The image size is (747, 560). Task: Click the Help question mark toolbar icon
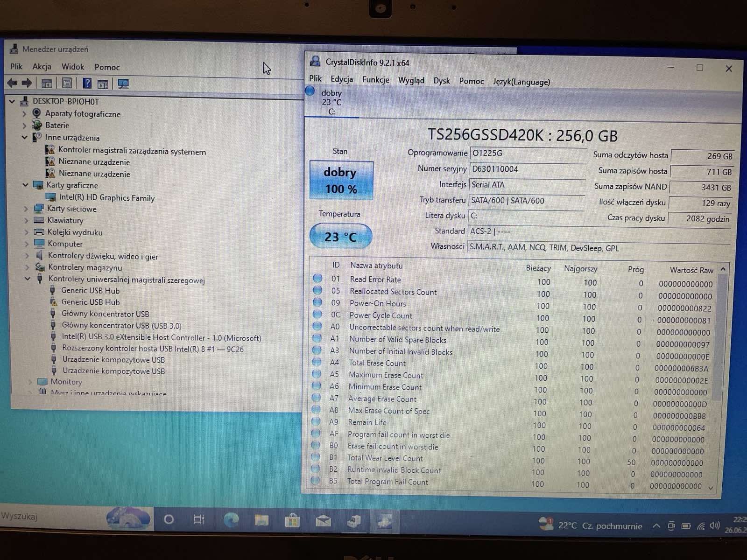click(x=87, y=84)
